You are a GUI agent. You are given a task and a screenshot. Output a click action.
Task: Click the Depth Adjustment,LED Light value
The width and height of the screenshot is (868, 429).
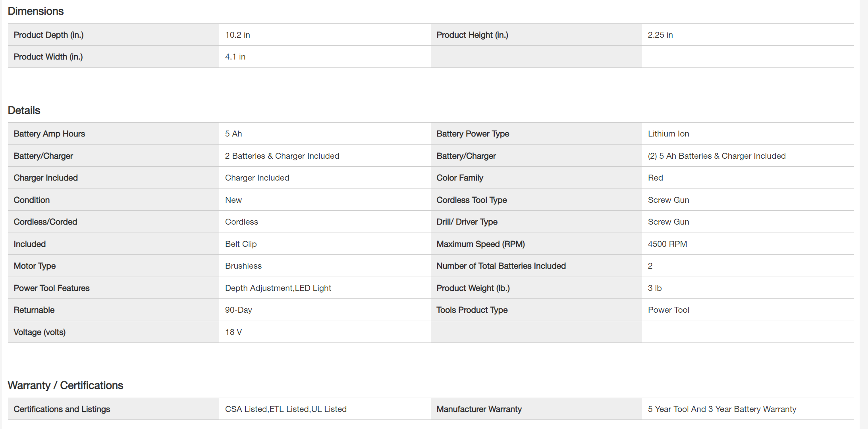[x=278, y=288]
